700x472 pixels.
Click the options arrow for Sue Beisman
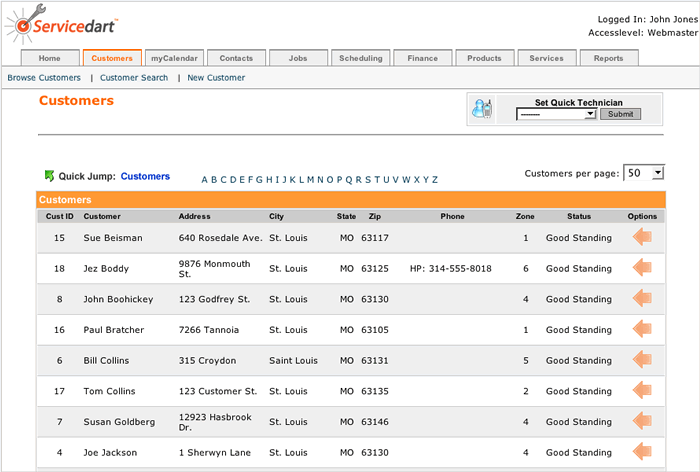[x=642, y=238]
